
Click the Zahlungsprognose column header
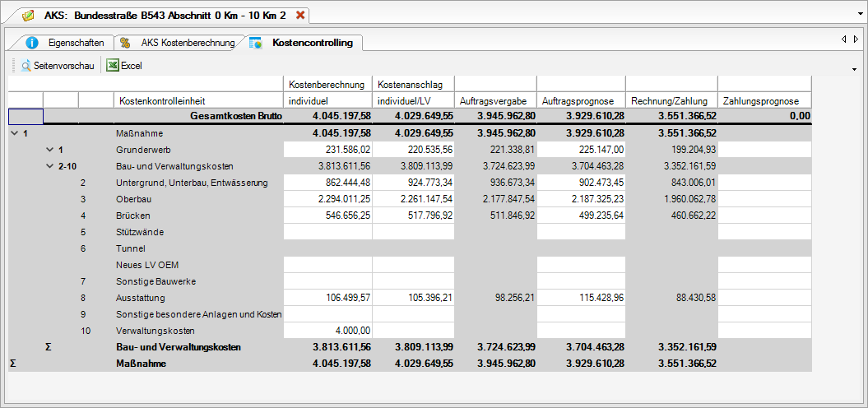765,100
